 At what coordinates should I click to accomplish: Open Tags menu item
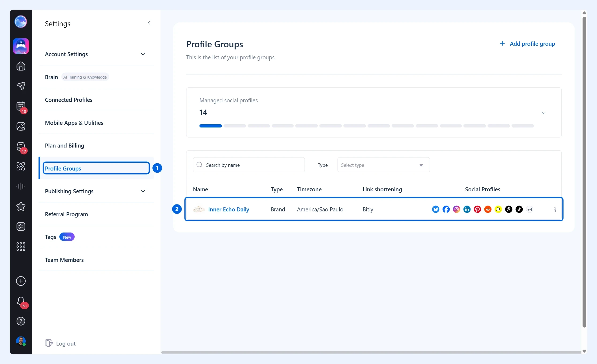tap(96, 237)
